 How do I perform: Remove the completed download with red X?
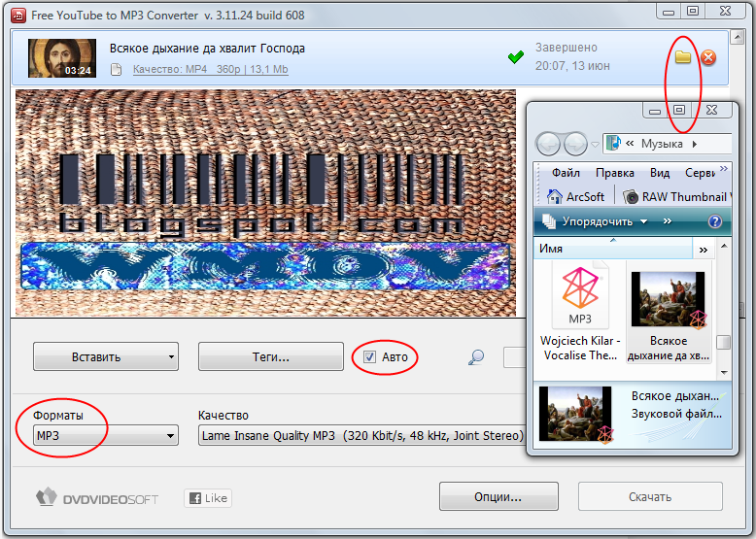[708, 58]
